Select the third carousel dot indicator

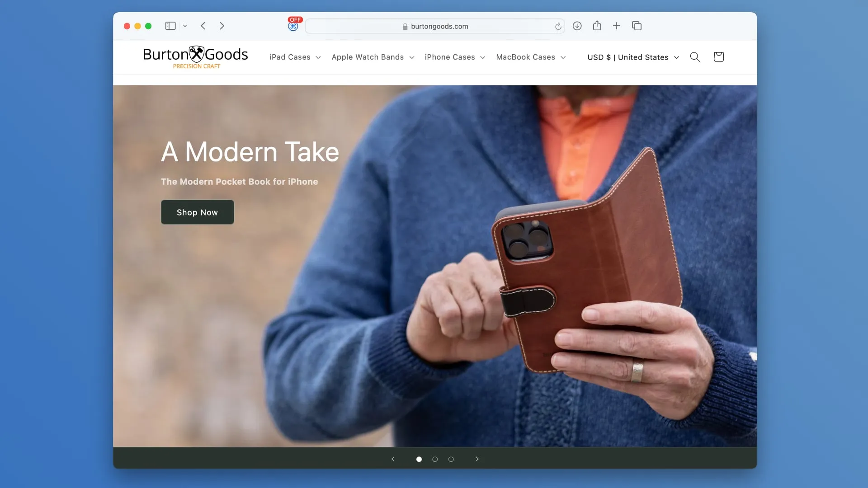[451, 458]
